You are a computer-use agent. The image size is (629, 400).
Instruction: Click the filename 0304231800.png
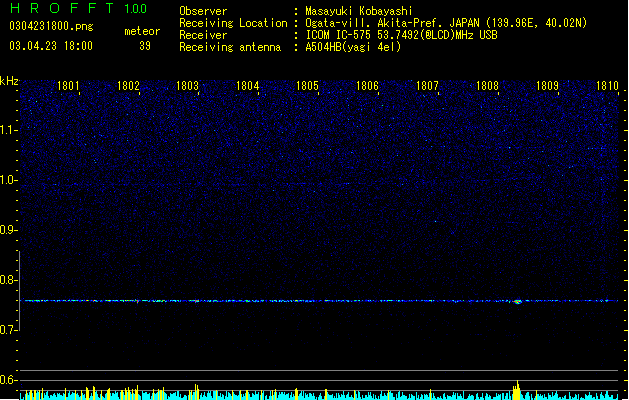point(51,26)
